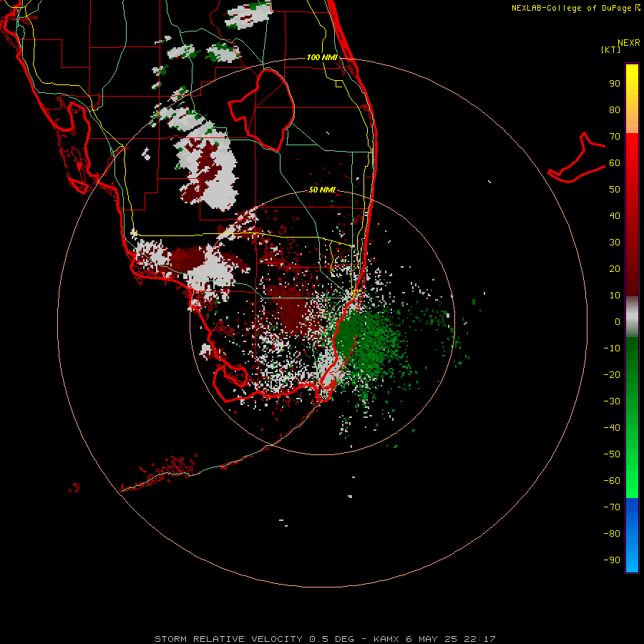Click the [KT] units label
This screenshot has height=644, width=644.
tap(610, 49)
